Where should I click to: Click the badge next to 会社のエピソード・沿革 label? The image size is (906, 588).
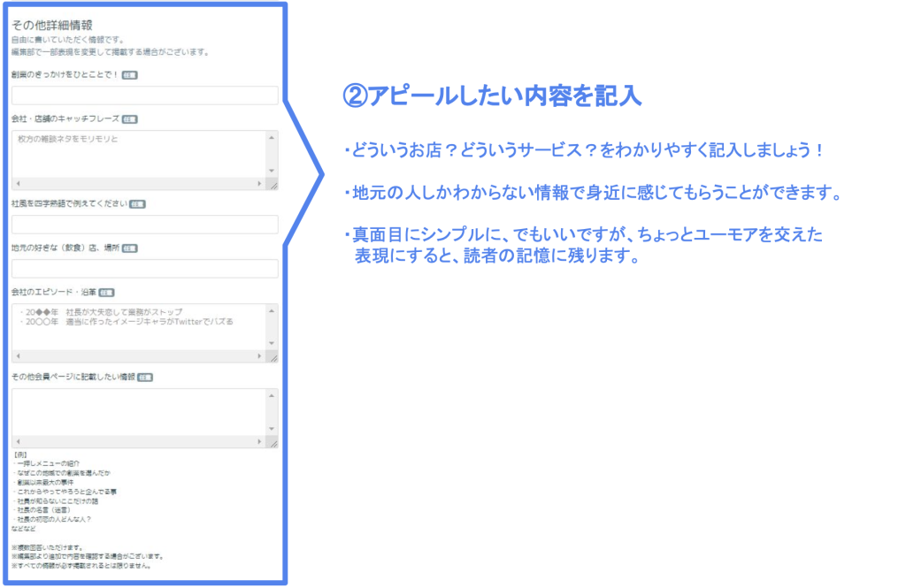[x=106, y=293]
